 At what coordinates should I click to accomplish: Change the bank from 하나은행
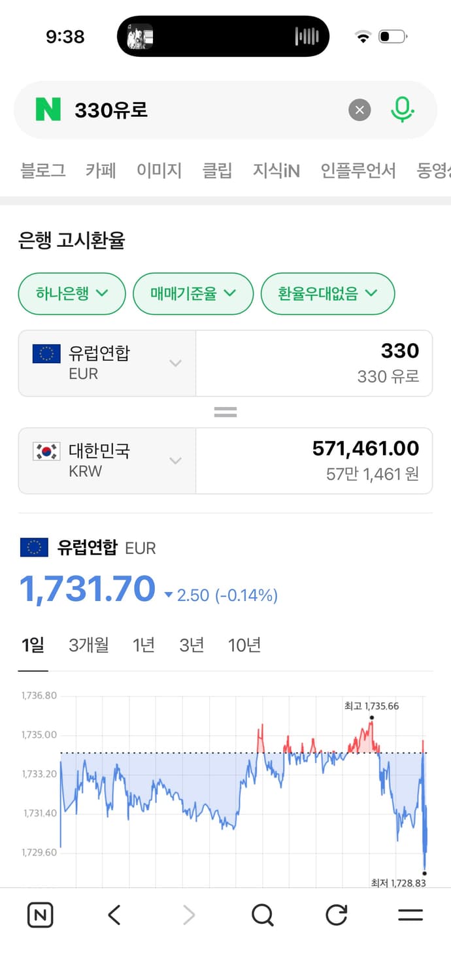point(71,294)
